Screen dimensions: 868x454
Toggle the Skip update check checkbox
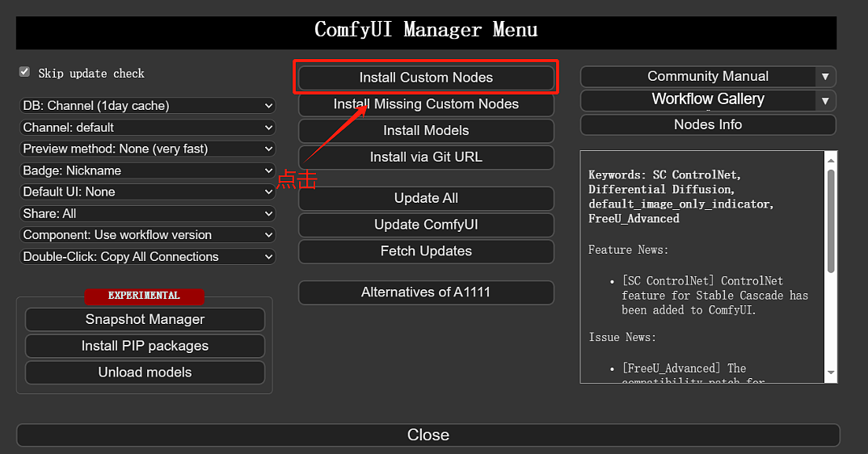24,72
